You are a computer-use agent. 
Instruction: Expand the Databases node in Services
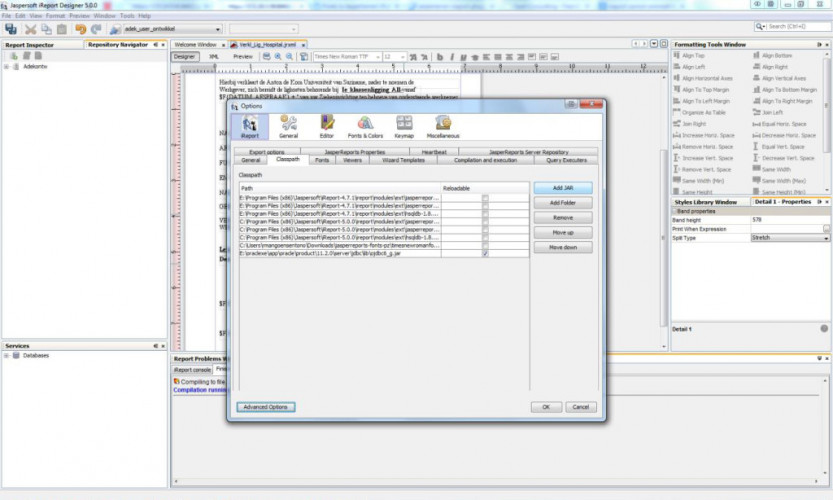point(6,355)
